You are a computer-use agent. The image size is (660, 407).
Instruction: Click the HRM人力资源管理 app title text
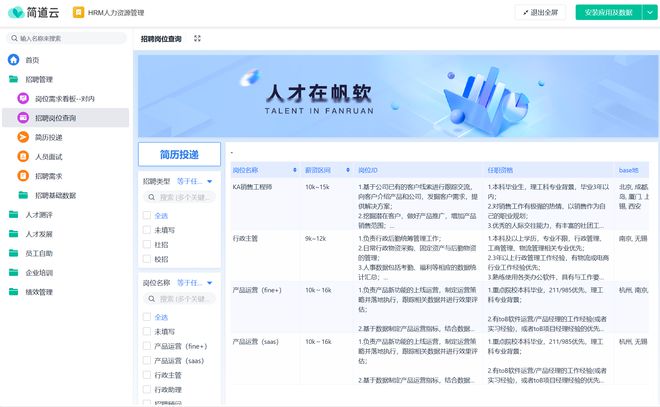(x=116, y=13)
